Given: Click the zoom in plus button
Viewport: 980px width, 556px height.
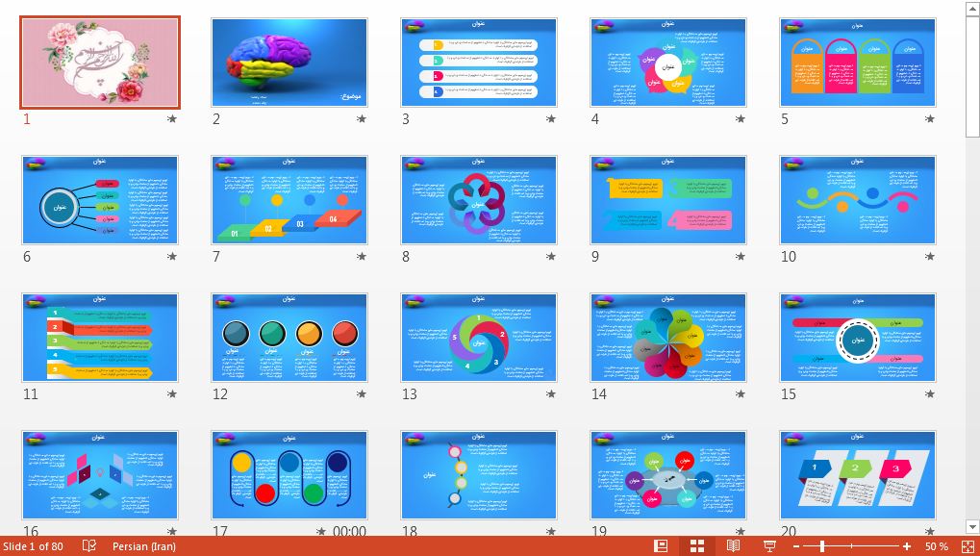Looking at the screenshot, I should pyautogui.click(x=906, y=546).
